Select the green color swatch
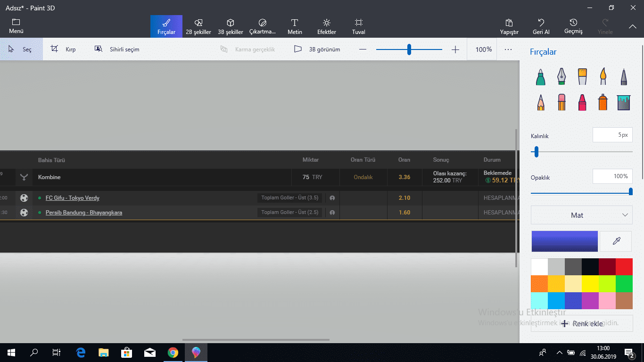The width and height of the screenshot is (644, 362). (x=624, y=284)
